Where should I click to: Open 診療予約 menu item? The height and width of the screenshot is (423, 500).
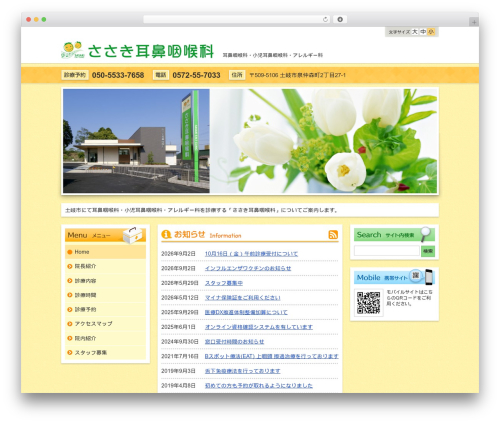pyautogui.click(x=105, y=309)
